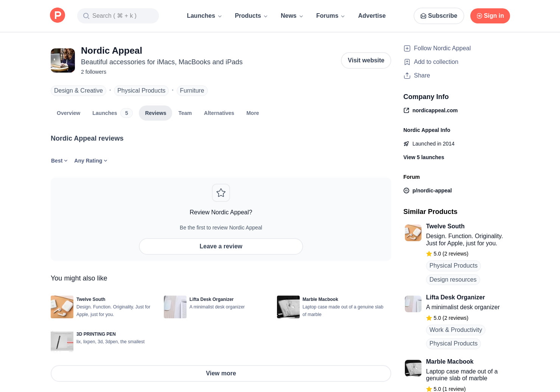Open the 3D PRINTING PEN thumbnail
560x392 pixels.
coord(62,341)
